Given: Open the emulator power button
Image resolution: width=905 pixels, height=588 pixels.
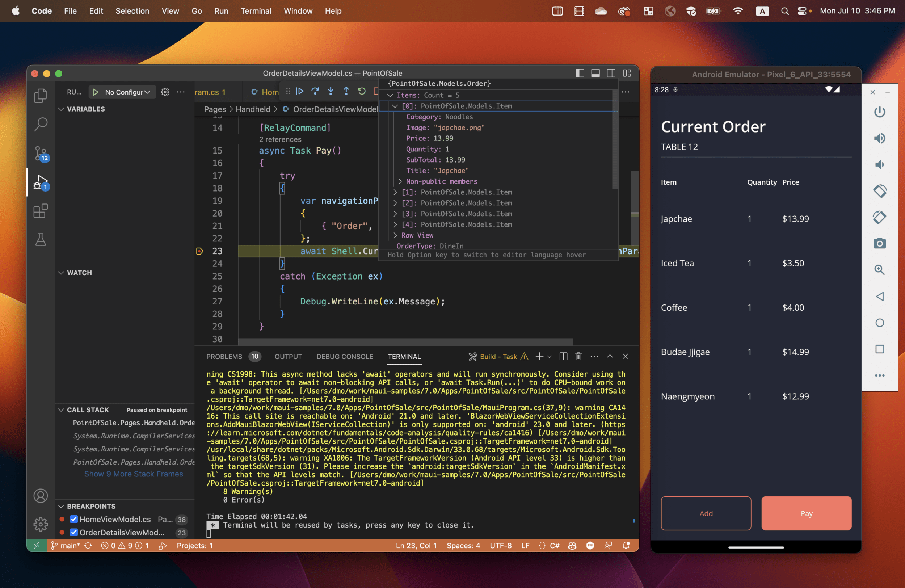Looking at the screenshot, I should coord(880,112).
